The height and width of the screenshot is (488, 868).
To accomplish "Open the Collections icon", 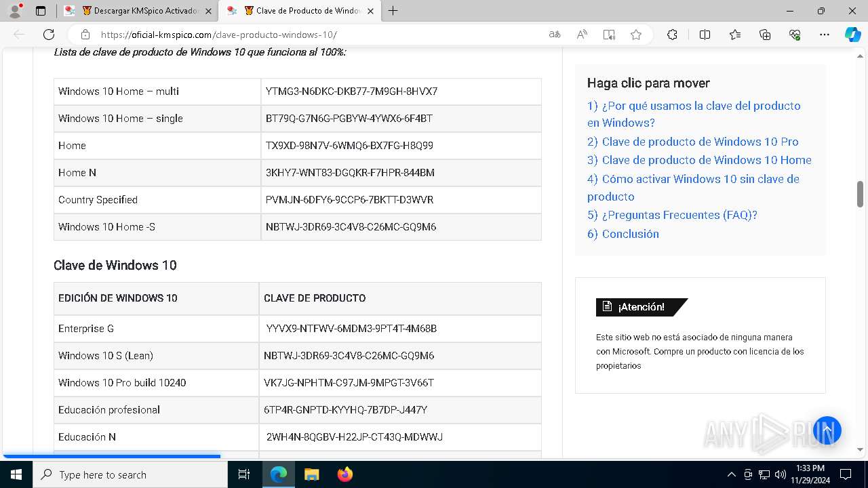I will [x=765, y=35].
